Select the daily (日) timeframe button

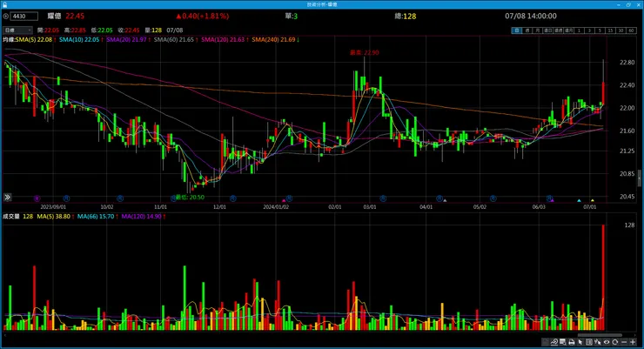pyautogui.click(x=516, y=30)
